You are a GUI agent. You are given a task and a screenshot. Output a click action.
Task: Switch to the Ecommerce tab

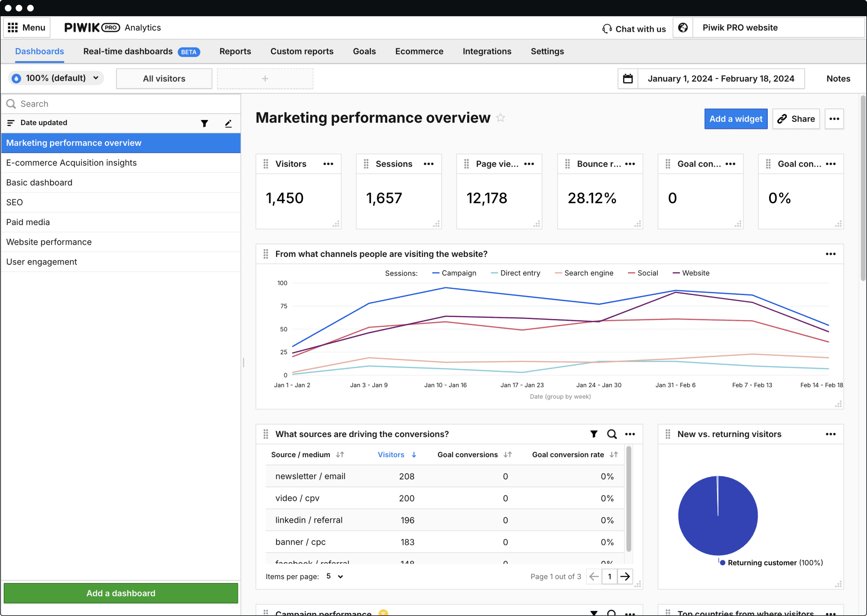[x=419, y=51]
